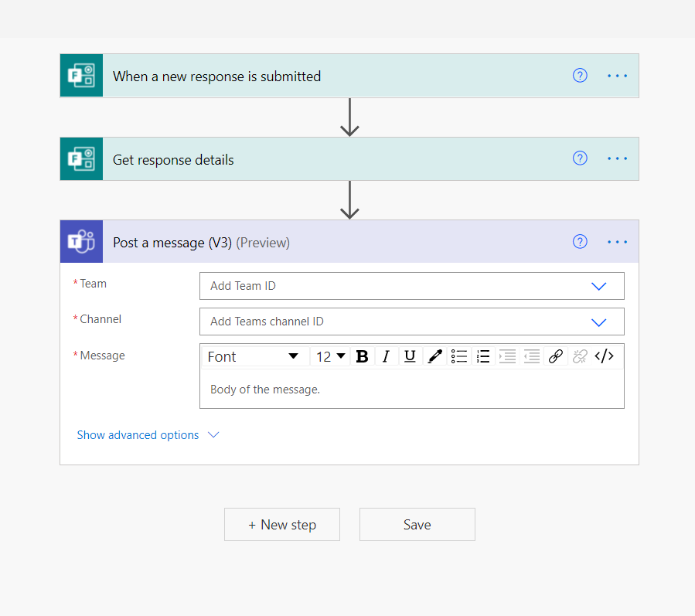
Task: Switch message editor to code view
Action: click(604, 356)
